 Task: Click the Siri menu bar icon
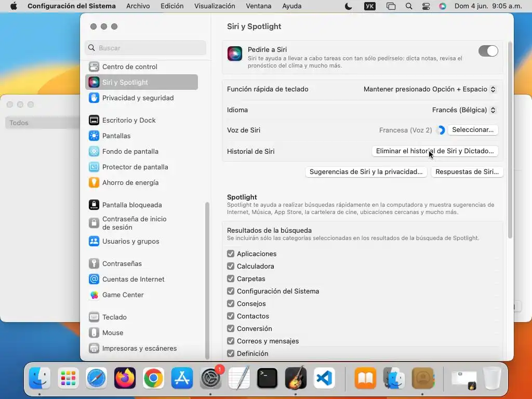(443, 6)
